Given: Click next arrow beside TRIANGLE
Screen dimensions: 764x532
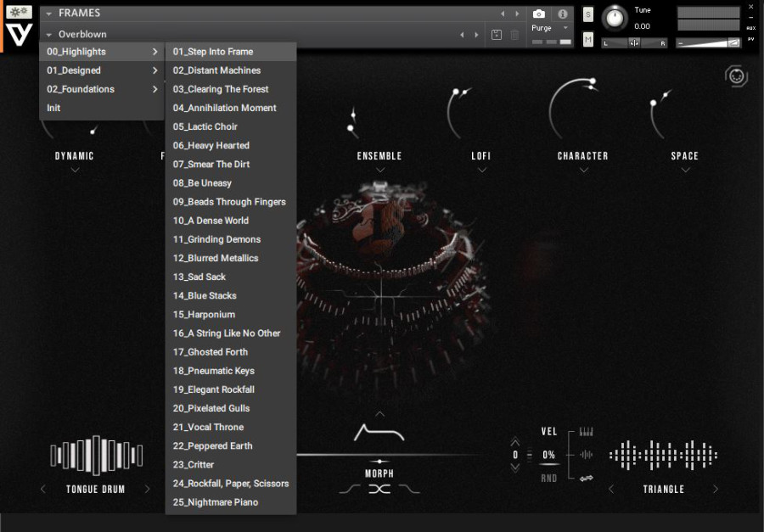Looking at the screenshot, I should pos(715,489).
